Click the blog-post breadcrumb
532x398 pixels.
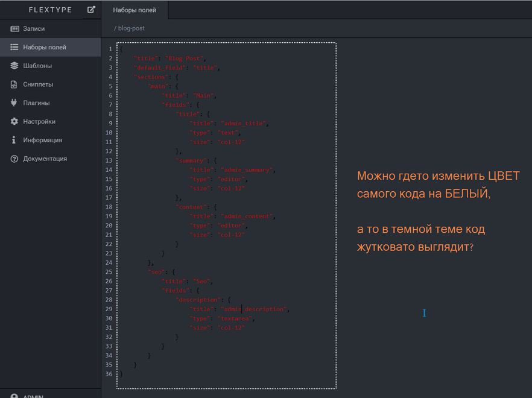tap(131, 28)
